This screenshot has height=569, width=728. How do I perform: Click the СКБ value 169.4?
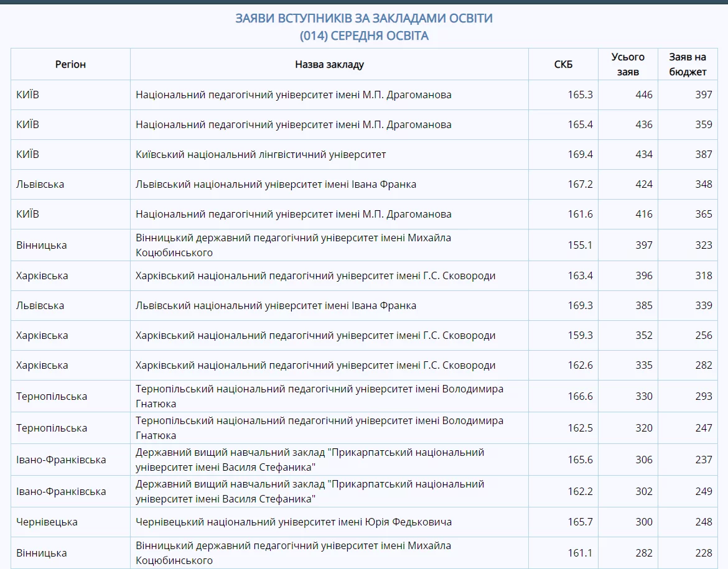pos(581,155)
